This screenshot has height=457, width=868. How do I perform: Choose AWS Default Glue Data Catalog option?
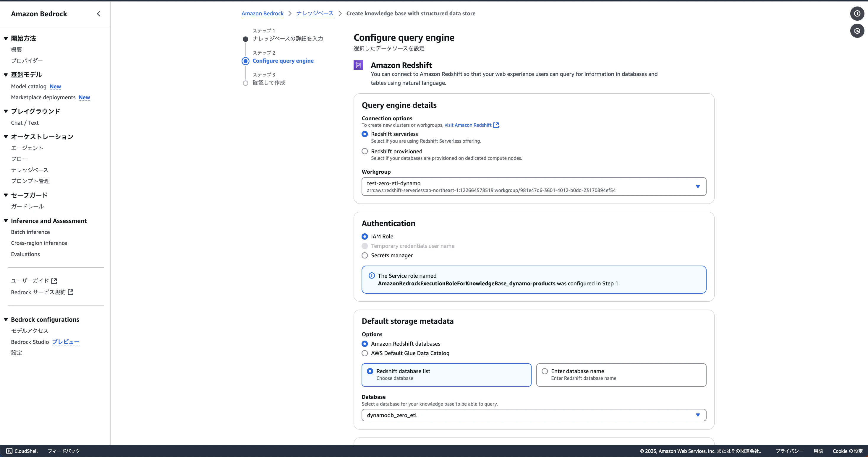pyautogui.click(x=365, y=353)
